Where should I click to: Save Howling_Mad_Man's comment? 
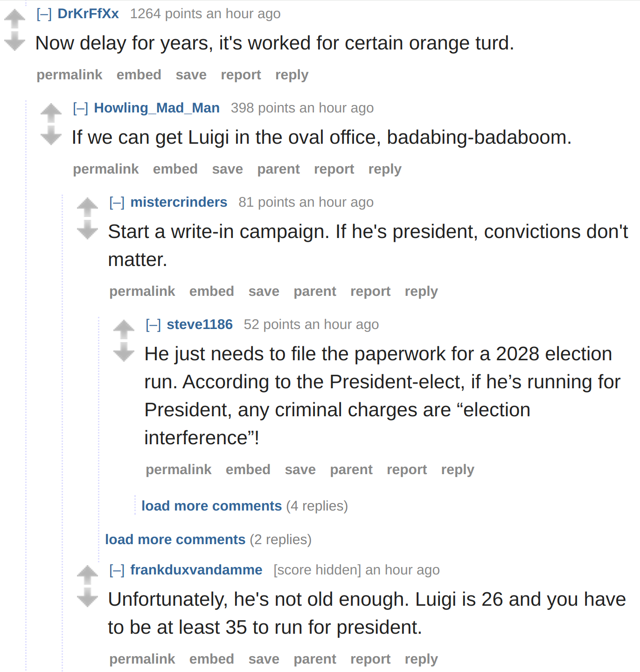(x=228, y=169)
